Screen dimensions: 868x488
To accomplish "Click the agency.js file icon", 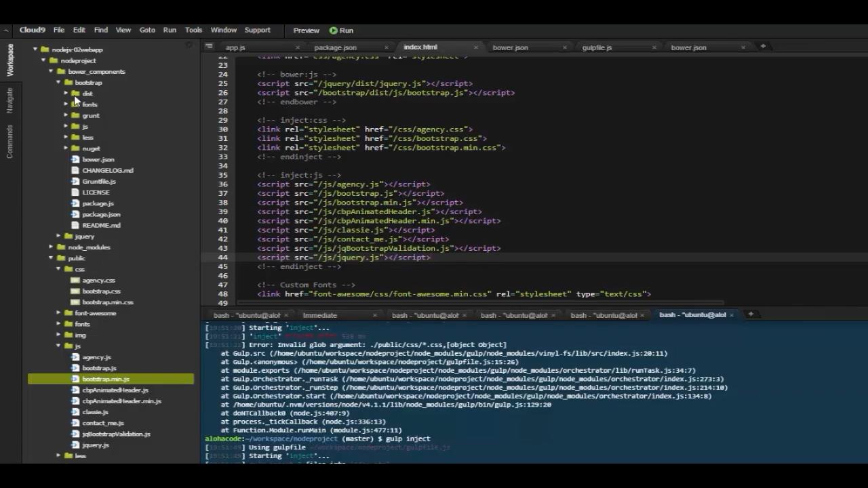I will [x=76, y=357].
